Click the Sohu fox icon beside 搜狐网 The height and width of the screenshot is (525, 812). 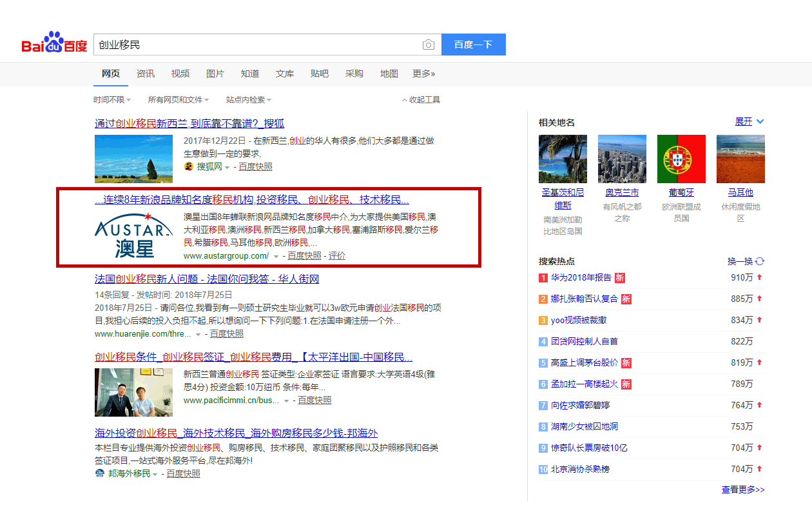(189, 166)
